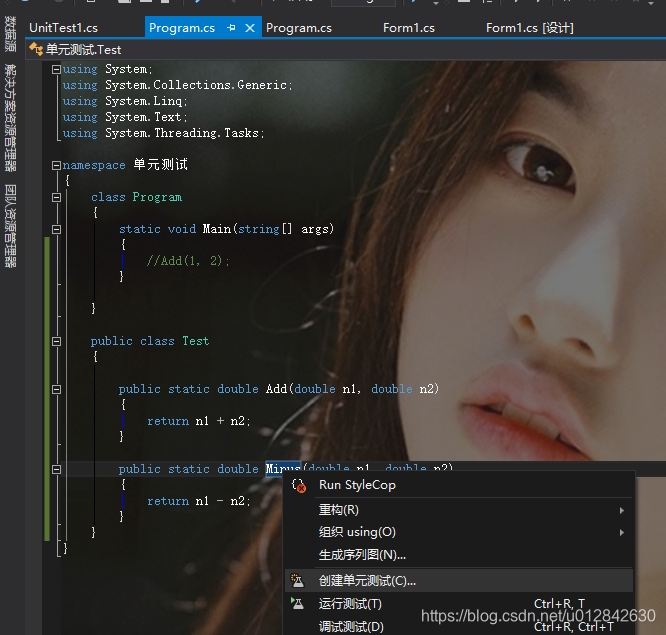
Task: Click the create unit test flask icon
Action: [297, 580]
